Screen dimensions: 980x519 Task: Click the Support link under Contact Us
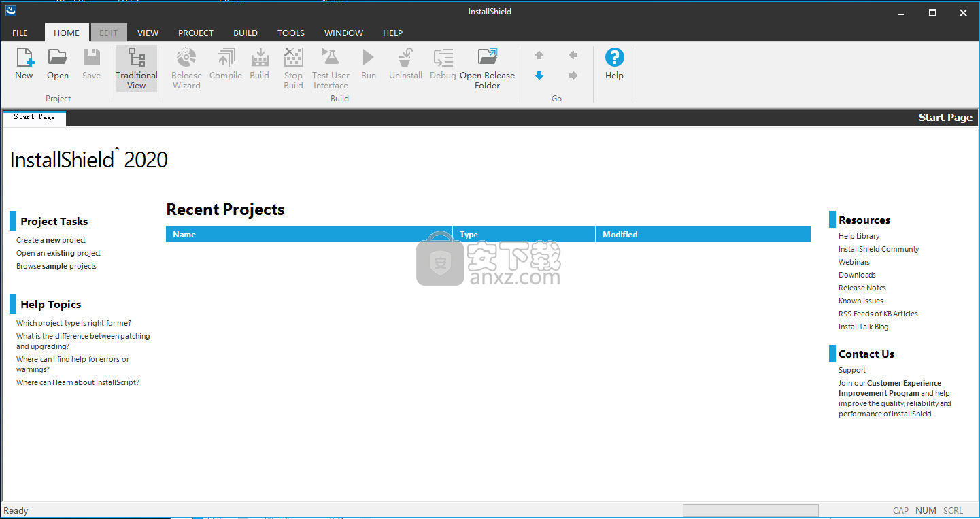[x=852, y=370]
